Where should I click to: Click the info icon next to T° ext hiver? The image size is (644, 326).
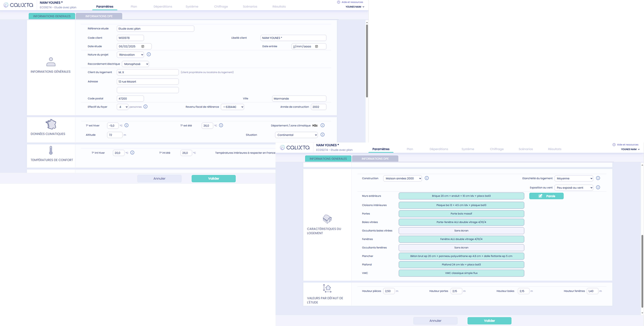127,125
